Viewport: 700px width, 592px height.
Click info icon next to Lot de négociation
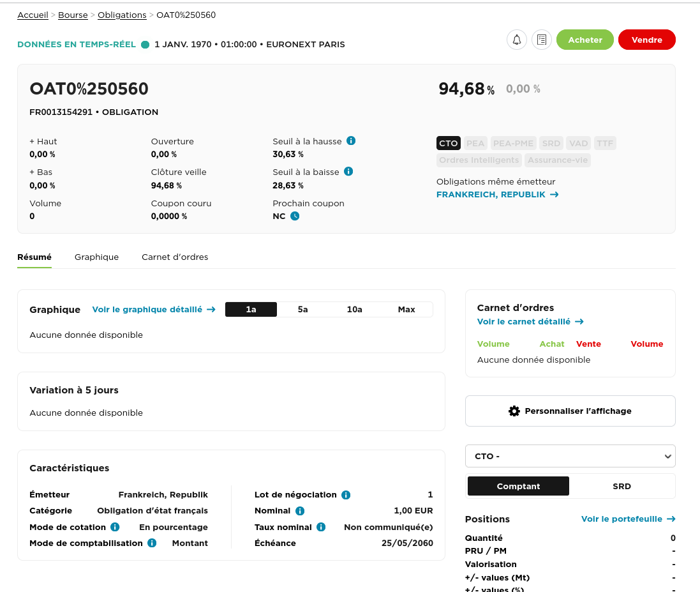click(346, 495)
